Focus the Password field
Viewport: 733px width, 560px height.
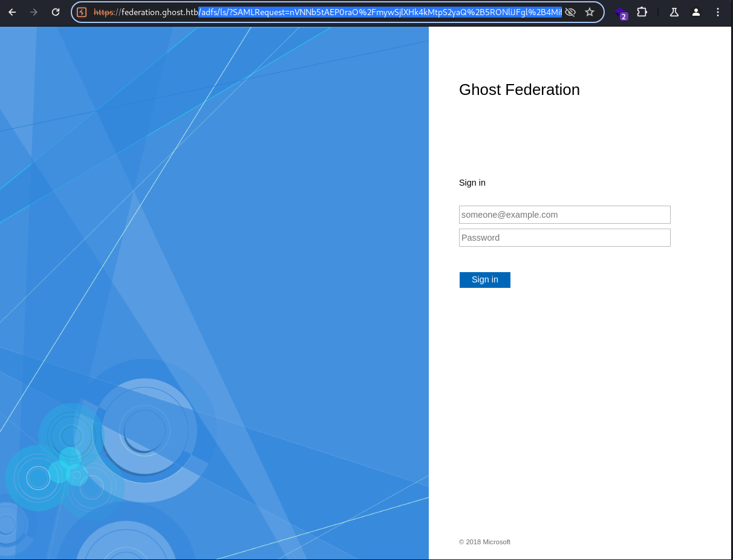[x=565, y=238]
